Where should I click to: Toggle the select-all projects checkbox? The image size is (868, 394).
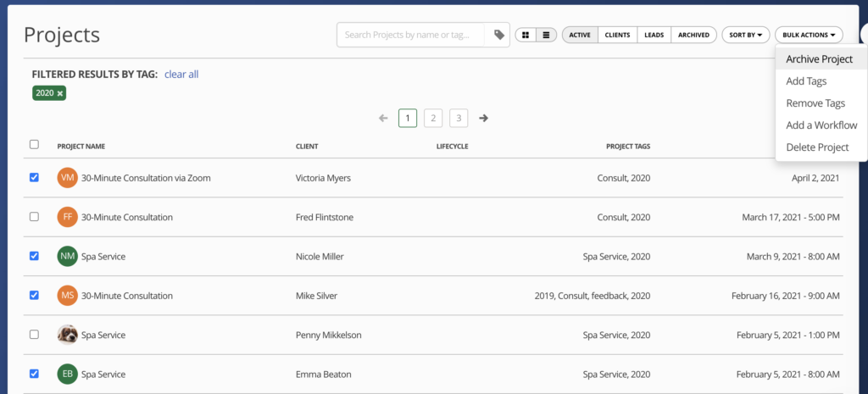coord(34,145)
